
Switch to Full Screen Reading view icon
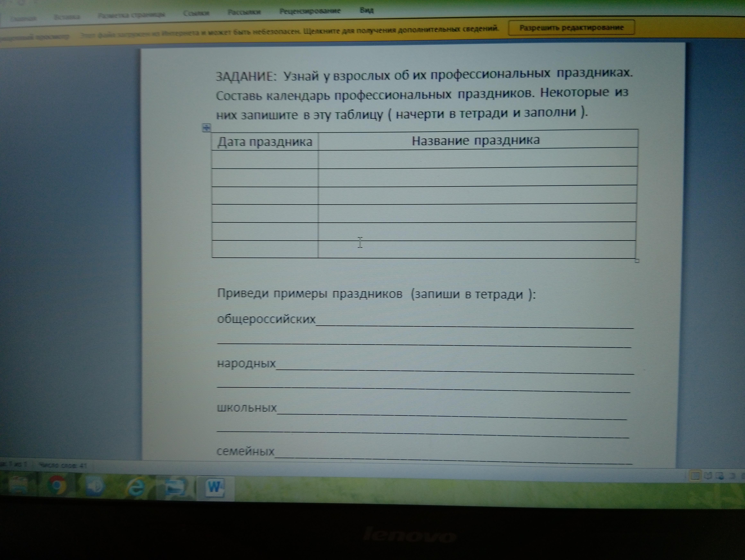tap(708, 476)
